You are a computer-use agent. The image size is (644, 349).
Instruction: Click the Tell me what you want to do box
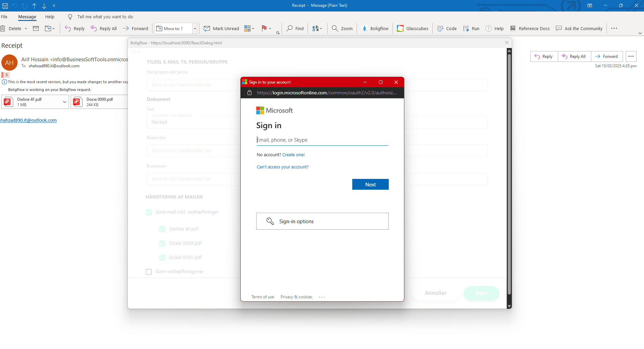(x=105, y=17)
